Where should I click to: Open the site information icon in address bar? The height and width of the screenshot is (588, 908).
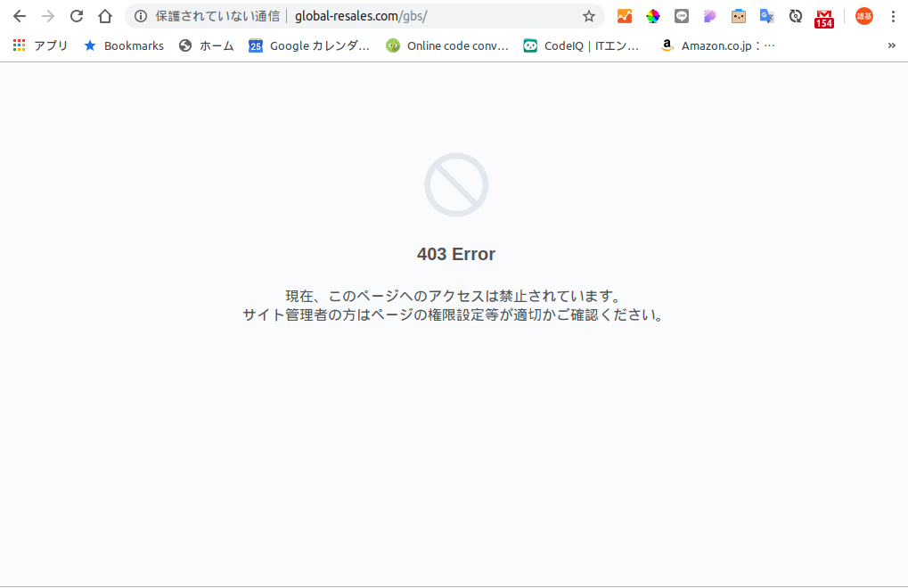[140, 16]
